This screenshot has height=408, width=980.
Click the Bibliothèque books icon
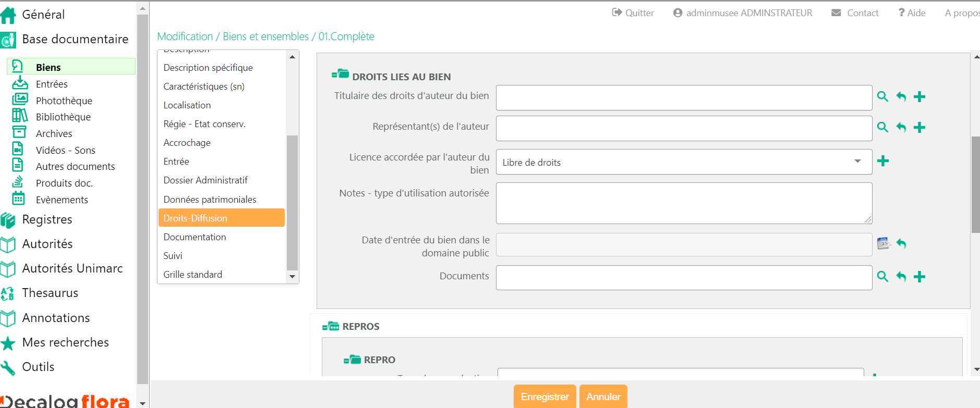pos(20,115)
